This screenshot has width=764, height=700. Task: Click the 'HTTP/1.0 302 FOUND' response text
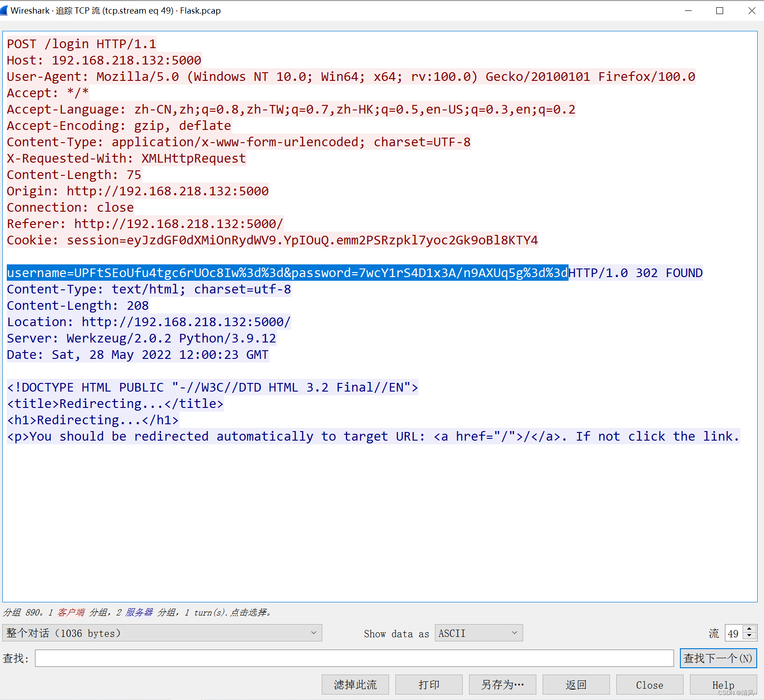[635, 273]
